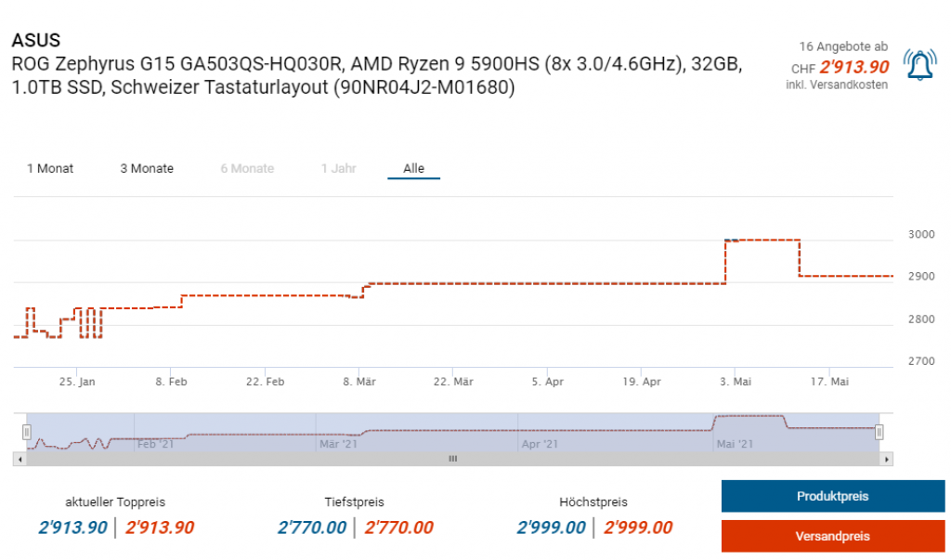Click the Mär '21 section in the navigator
This screenshot has height=560, width=951.
click(338, 444)
